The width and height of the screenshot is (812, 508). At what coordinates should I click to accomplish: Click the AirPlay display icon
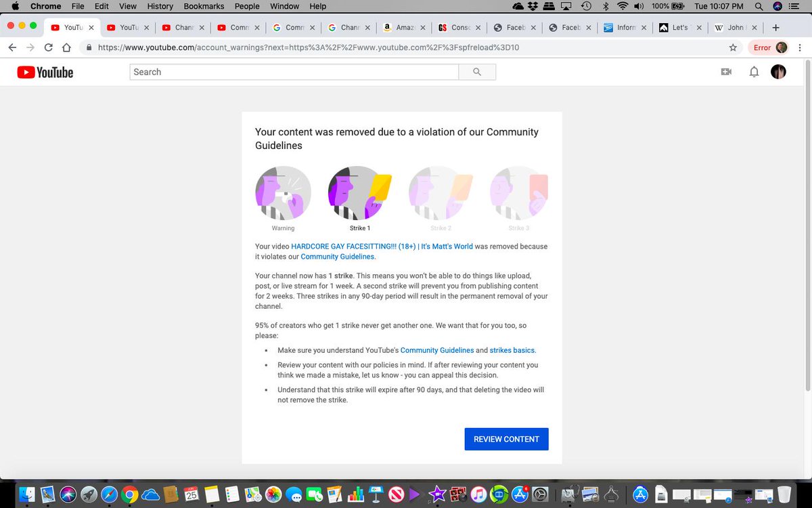566,6
